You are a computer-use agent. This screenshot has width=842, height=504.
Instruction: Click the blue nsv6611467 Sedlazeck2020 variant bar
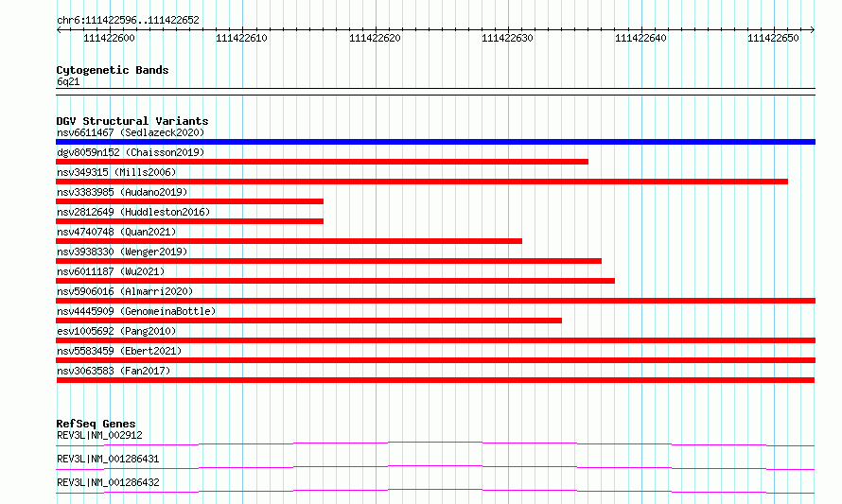(x=435, y=142)
